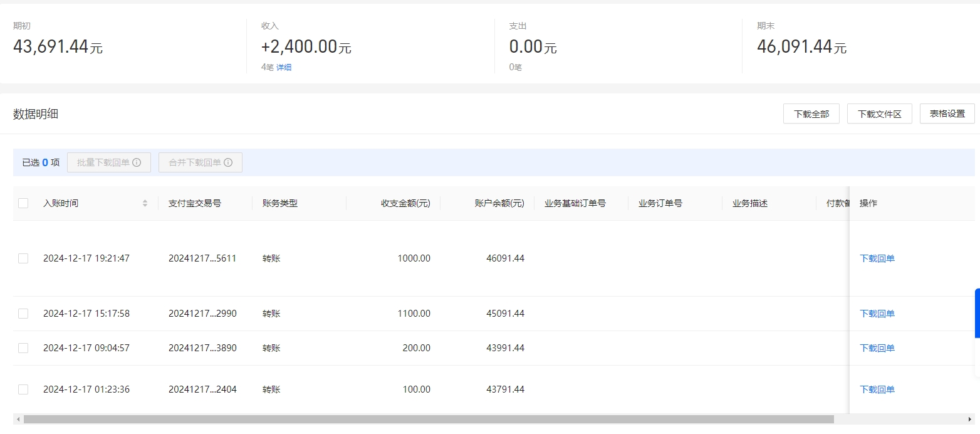
Task: Click the timestamp 2024-12-17 09:04:57
Action: tap(86, 348)
